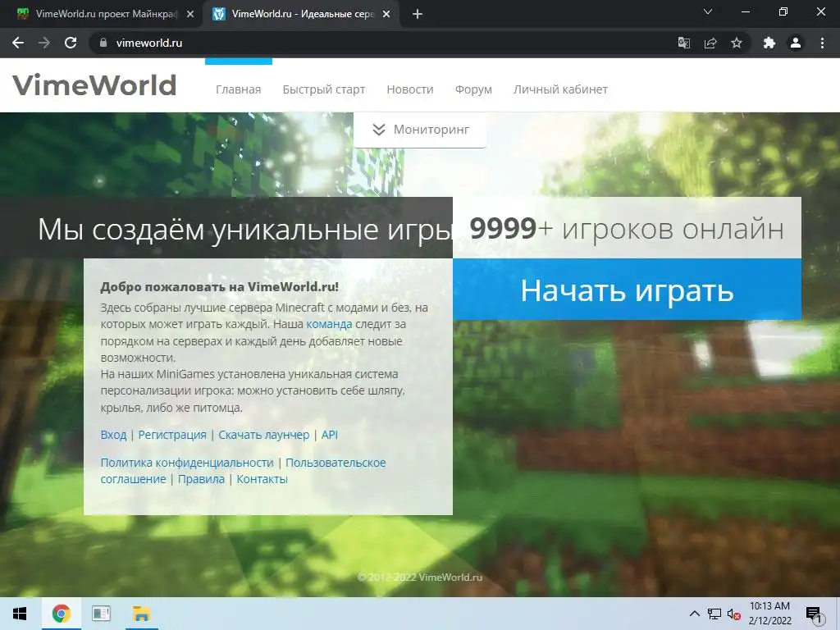Open File Explorer from taskbar
Image resolution: width=840 pixels, height=630 pixels.
click(141, 614)
